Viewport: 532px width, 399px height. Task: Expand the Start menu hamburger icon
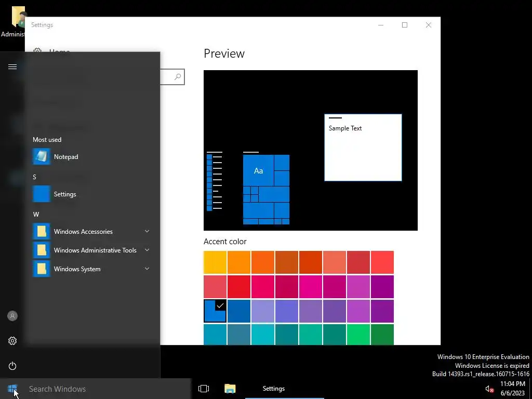pos(12,67)
